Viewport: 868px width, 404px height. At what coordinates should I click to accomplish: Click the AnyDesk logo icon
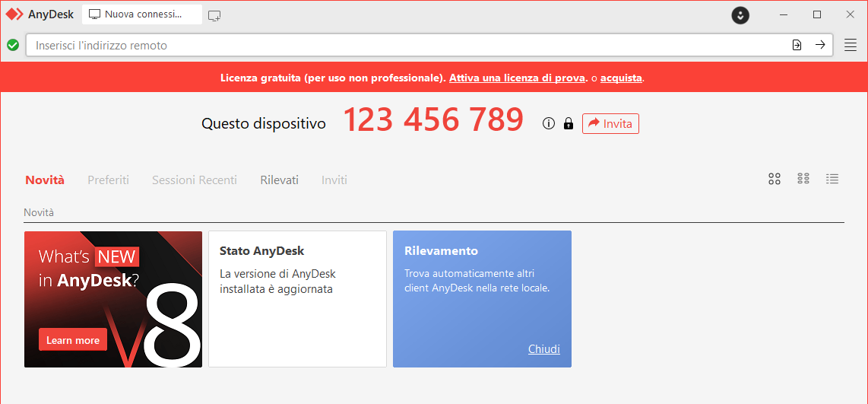point(14,14)
